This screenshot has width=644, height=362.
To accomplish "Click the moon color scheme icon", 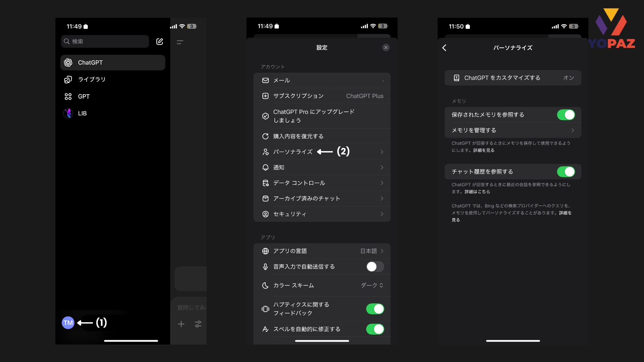I will pyautogui.click(x=265, y=285).
